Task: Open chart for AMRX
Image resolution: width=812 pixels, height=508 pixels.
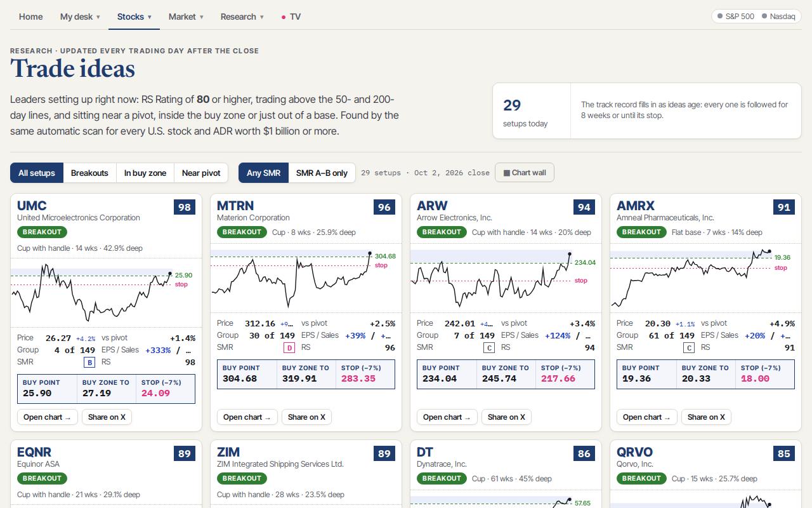Action: click(x=647, y=417)
